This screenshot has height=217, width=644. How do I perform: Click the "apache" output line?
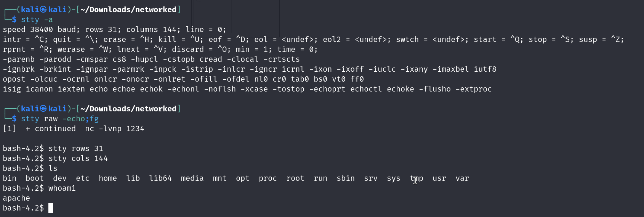tap(16, 198)
